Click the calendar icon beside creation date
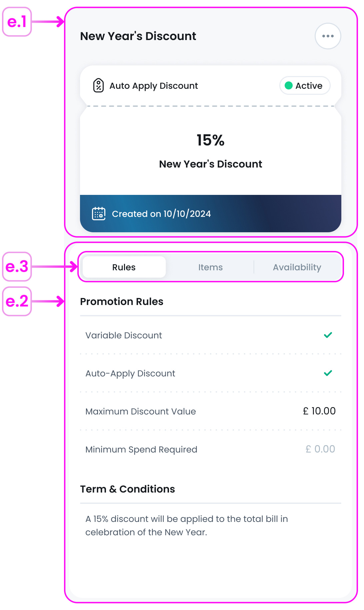364x610 pixels. tap(99, 214)
